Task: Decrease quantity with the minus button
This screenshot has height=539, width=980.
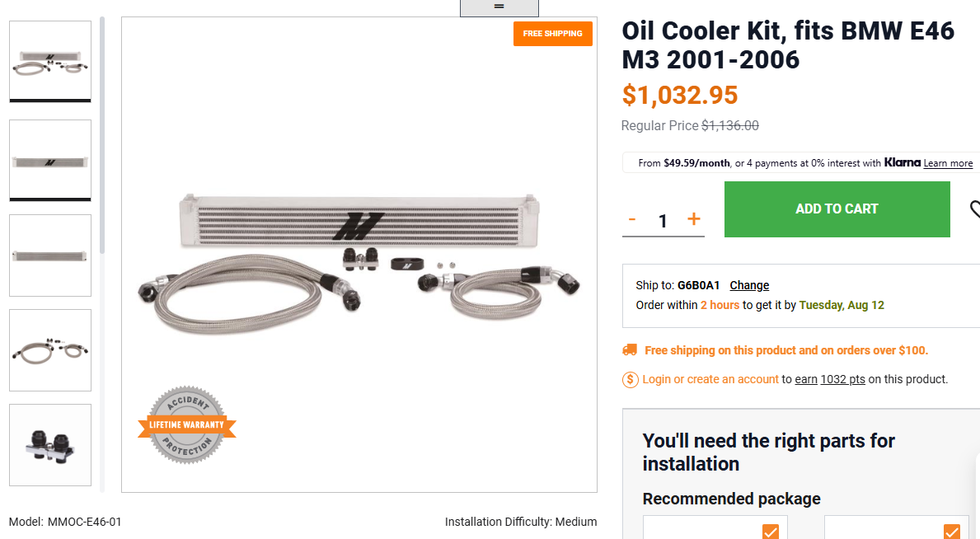Action: pos(632,219)
